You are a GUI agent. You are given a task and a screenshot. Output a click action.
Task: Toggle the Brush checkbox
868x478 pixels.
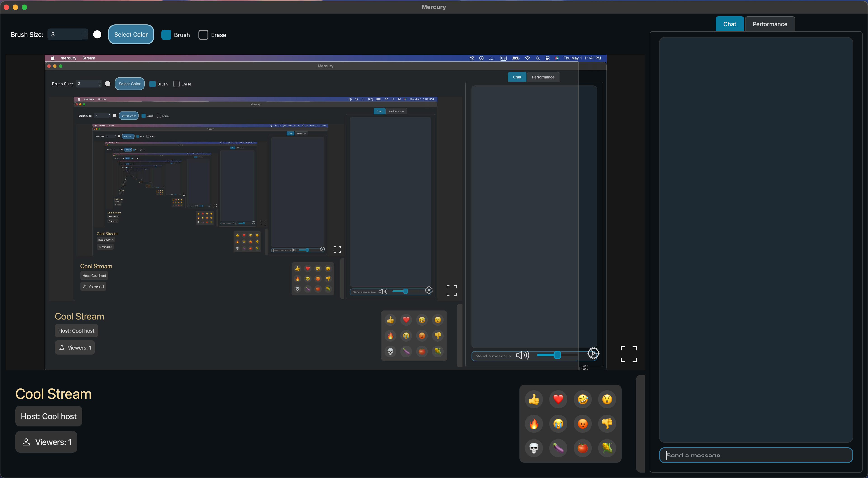tap(166, 35)
